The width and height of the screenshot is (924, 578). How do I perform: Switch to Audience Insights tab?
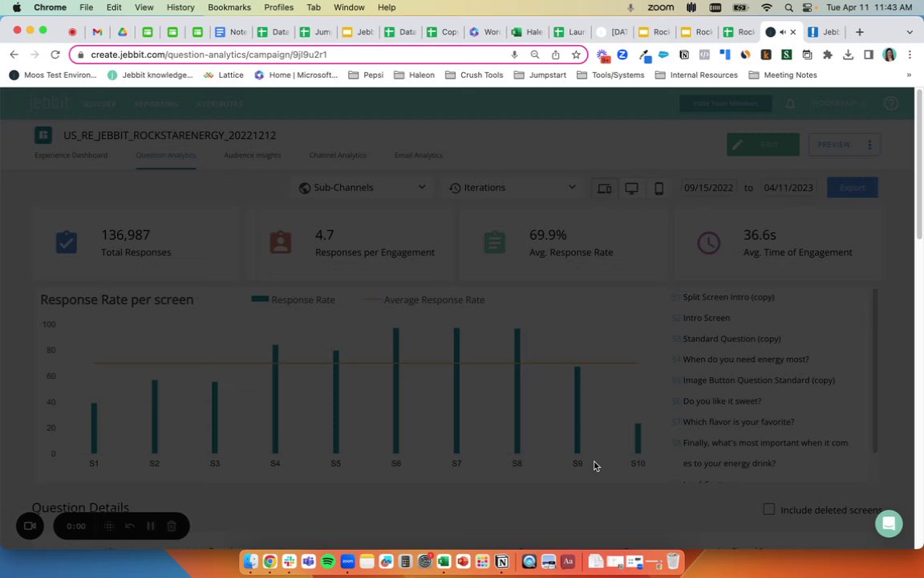[x=252, y=155]
